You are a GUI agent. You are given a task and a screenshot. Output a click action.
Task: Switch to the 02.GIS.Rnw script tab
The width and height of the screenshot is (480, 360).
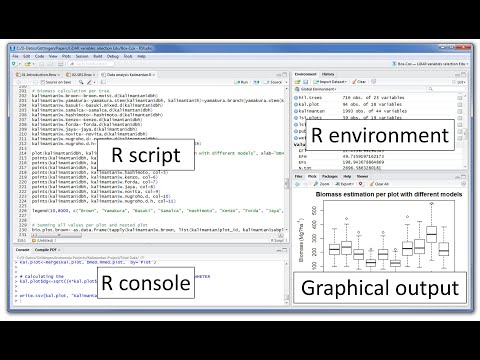(81, 75)
